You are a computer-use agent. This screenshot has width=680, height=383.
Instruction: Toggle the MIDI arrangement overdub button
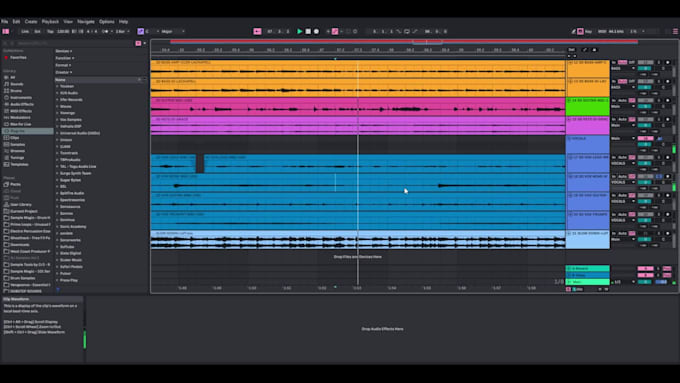coord(328,31)
